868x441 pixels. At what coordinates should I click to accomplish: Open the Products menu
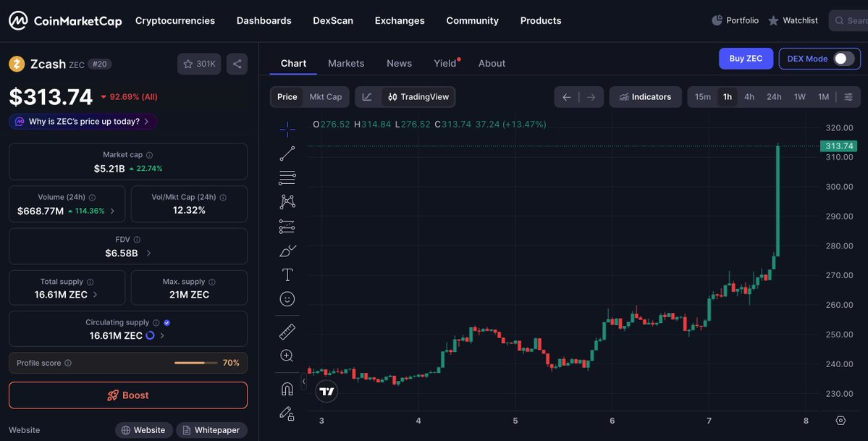click(541, 20)
